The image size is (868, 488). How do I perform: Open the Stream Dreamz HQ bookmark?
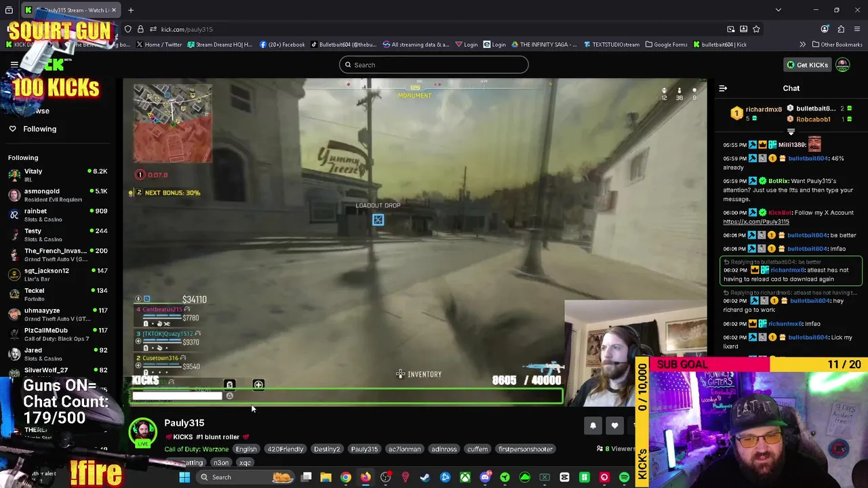(220, 45)
